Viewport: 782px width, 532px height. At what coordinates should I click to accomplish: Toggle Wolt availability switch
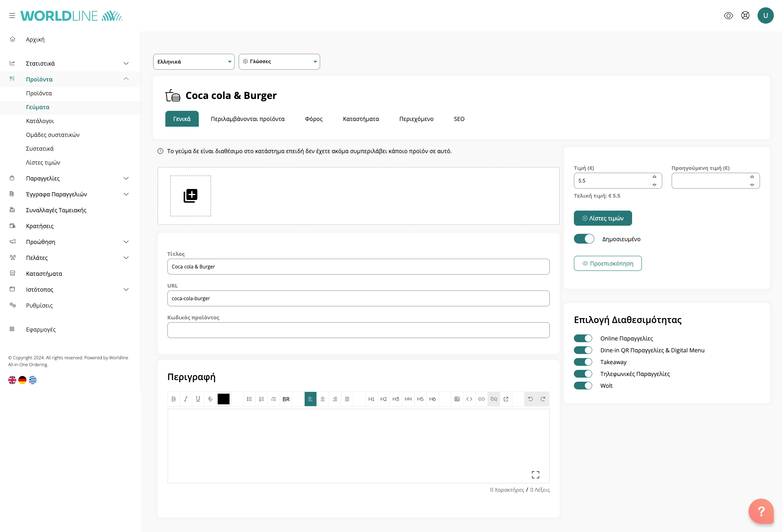[583, 386]
